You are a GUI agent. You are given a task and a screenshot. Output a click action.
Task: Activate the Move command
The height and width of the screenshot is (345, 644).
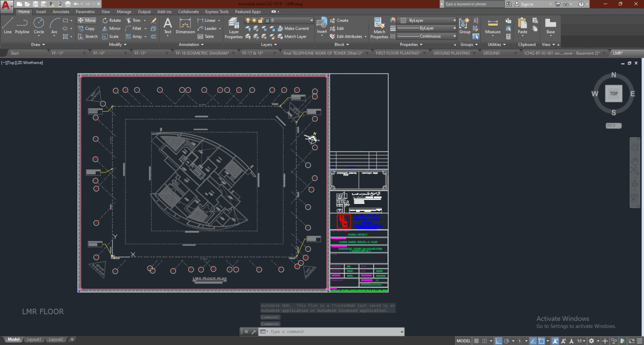[86, 20]
